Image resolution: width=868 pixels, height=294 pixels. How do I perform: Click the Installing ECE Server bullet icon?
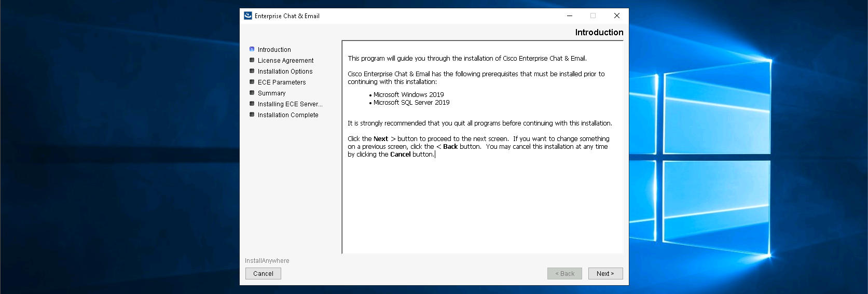(x=252, y=104)
